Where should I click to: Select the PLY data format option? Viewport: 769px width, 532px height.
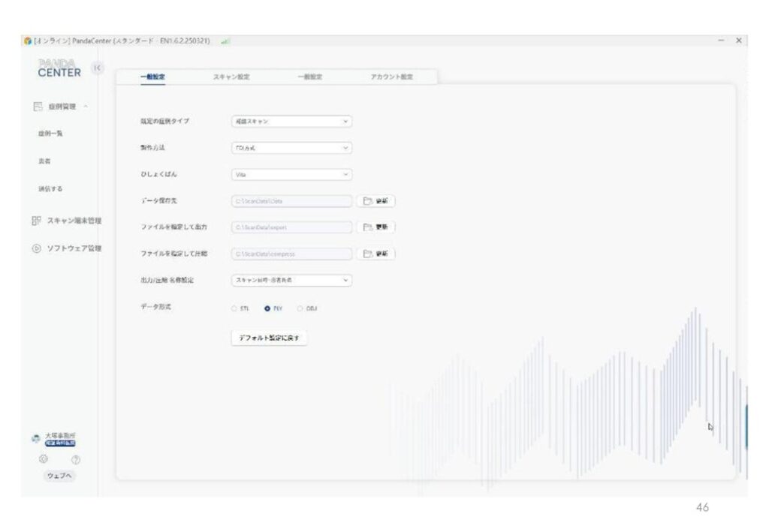(x=267, y=308)
